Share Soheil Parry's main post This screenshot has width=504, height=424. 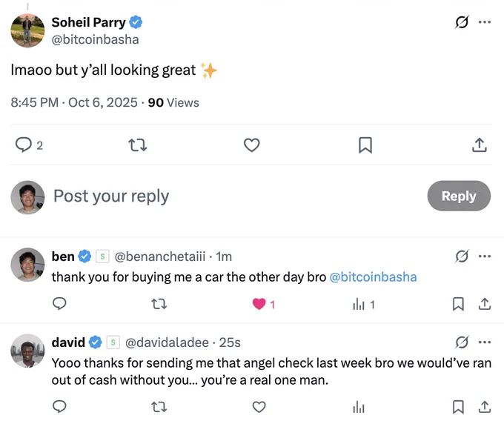tap(479, 145)
